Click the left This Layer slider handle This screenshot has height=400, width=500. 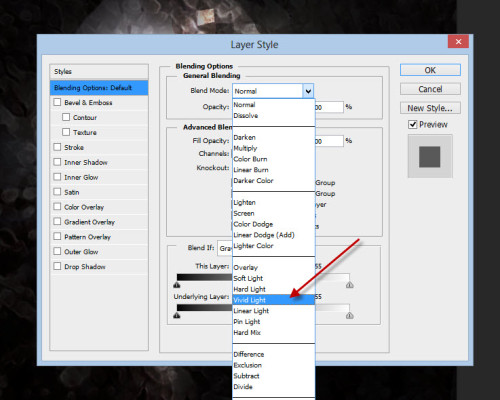coord(177,285)
